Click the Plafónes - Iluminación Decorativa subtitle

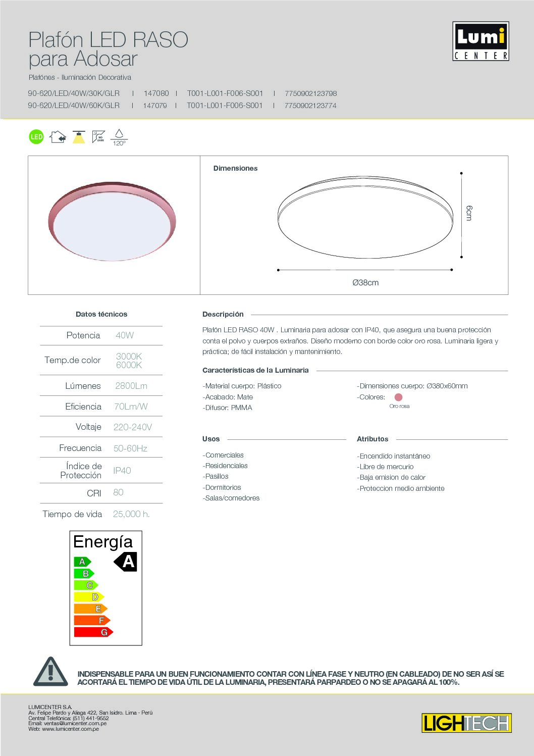[80, 77]
